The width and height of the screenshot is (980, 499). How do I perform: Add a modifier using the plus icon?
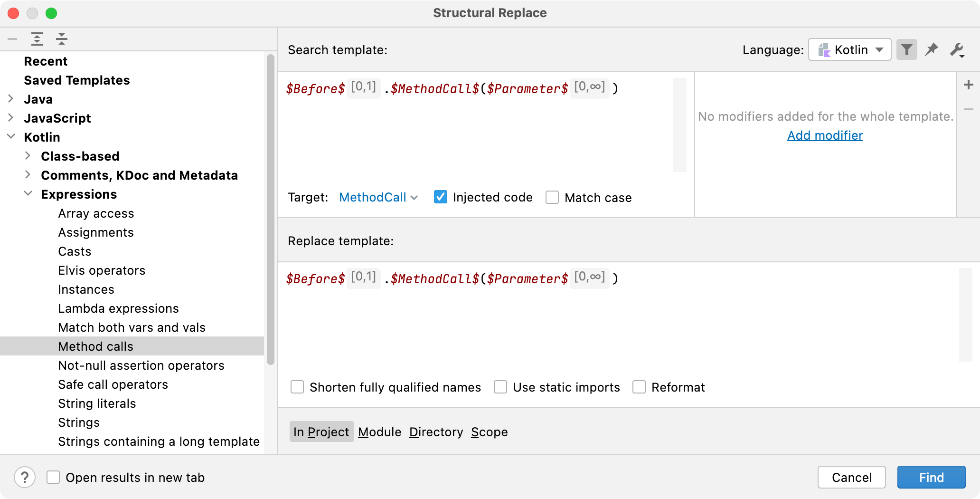click(969, 84)
